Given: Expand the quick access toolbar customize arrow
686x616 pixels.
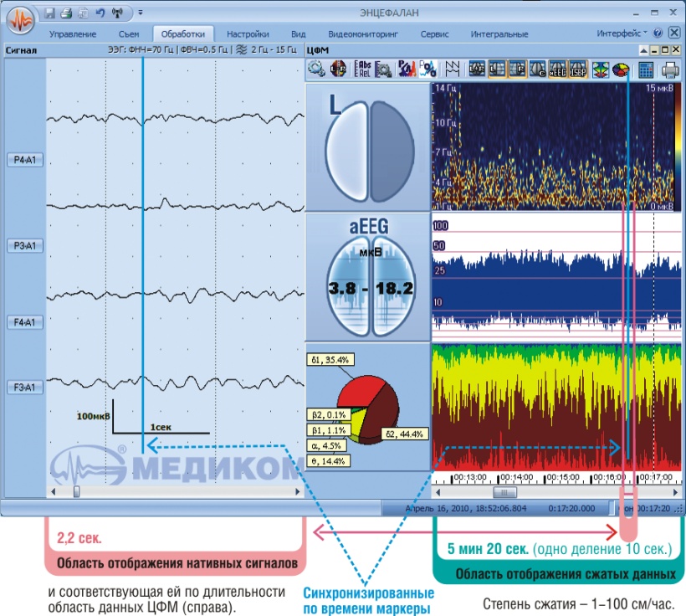Looking at the screenshot, I should (141, 13).
